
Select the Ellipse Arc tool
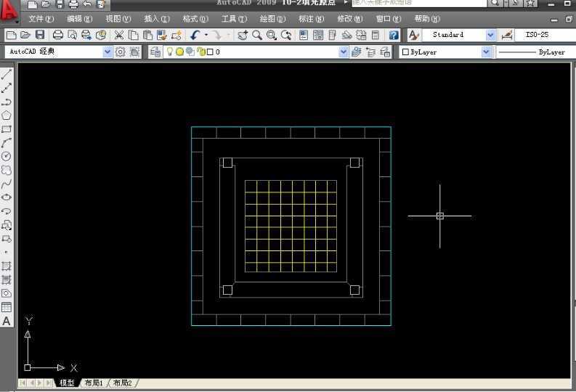pos(7,211)
